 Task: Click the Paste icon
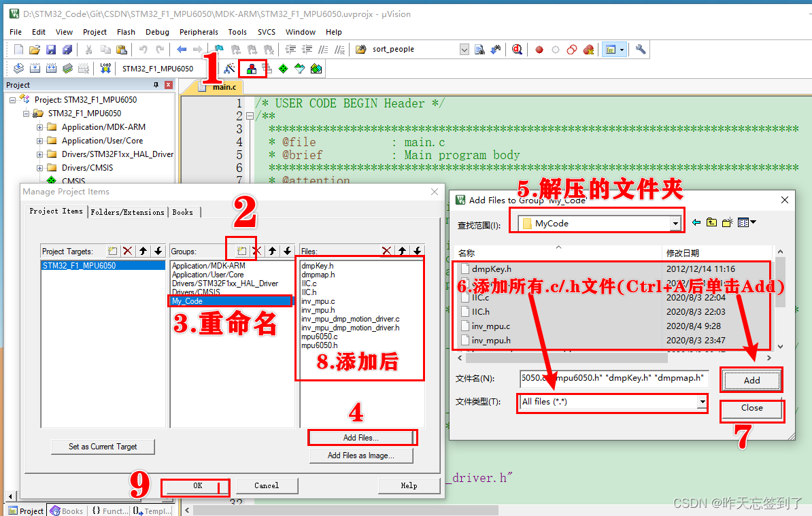click(x=122, y=50)
